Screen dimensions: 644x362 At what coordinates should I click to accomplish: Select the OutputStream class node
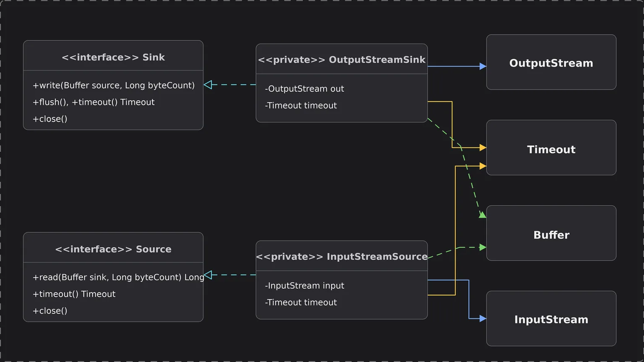pyautogui.click(x=551, y=62)
